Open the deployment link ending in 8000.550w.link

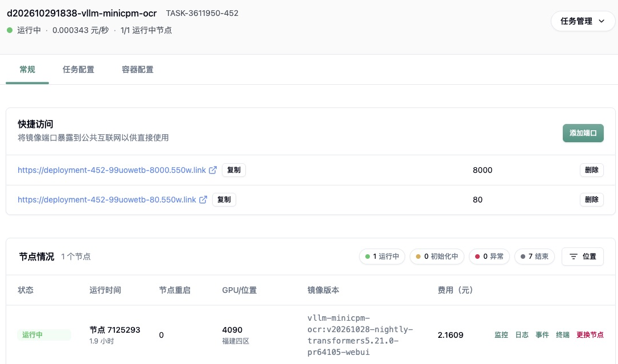click(112, 170)
